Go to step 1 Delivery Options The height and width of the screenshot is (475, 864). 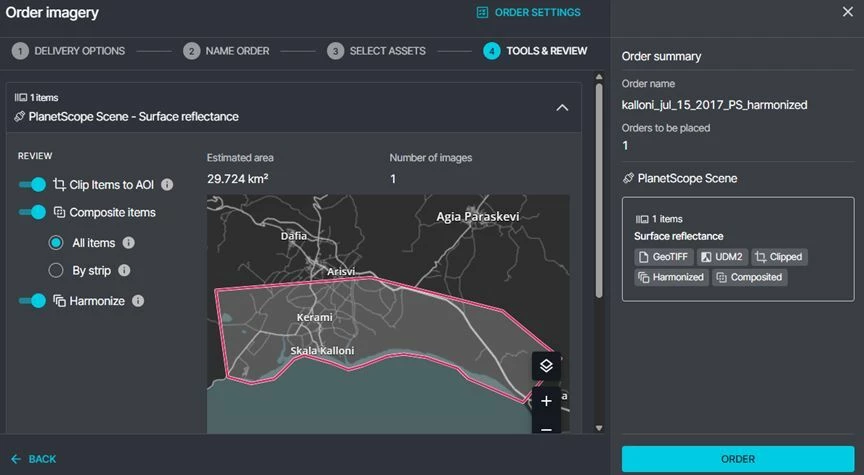68,51
